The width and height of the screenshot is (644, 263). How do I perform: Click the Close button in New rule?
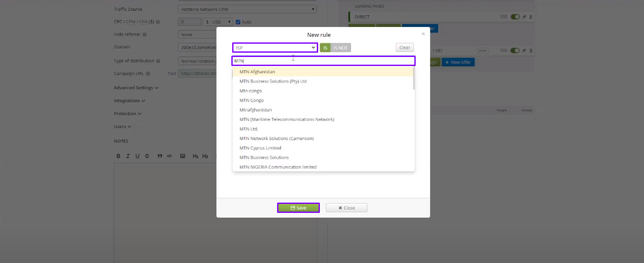click(x=346, y=208)
